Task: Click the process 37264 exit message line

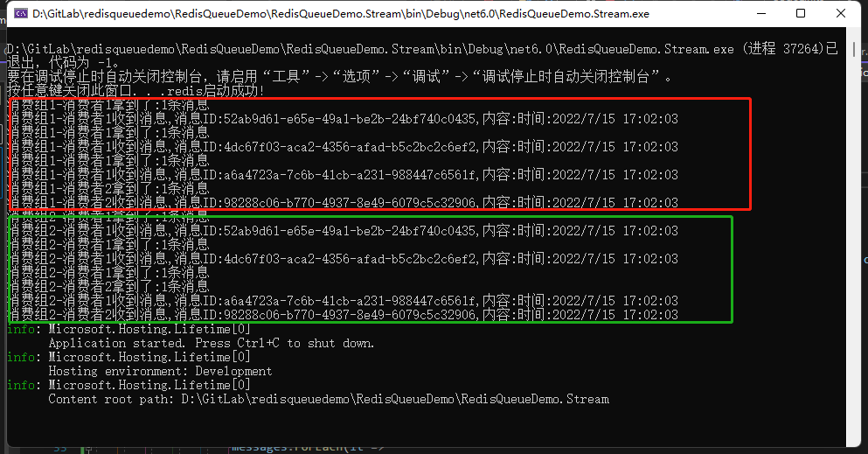Action: (422, 55)
